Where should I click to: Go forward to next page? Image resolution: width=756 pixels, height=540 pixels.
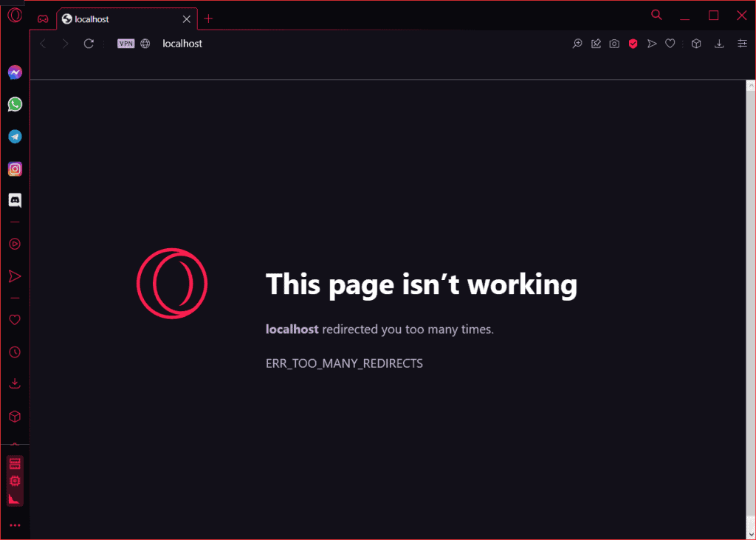click(x=65, y=44)
